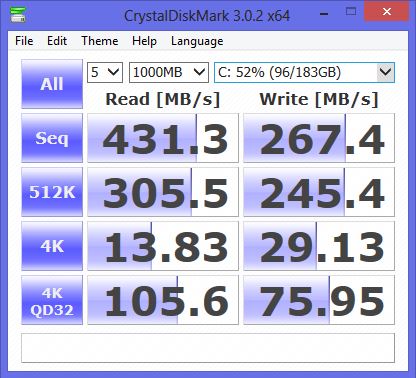Start the Seq benchmark test
Screen dimensions: 416x378
52,138
